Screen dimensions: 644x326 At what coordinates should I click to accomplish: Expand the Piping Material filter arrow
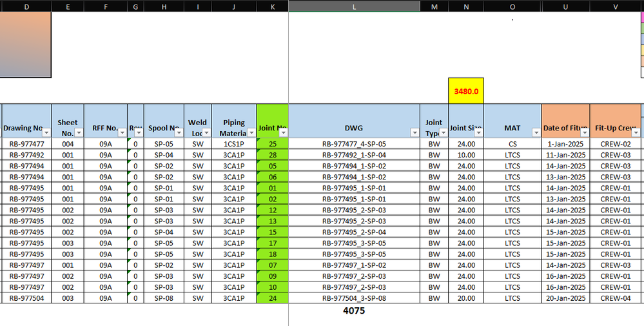point(251,133)
